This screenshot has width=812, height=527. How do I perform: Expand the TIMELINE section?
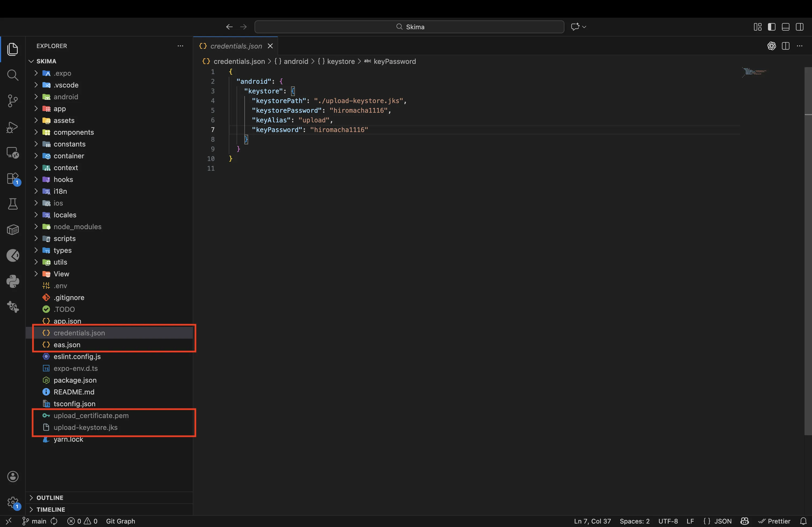(50, 510)
